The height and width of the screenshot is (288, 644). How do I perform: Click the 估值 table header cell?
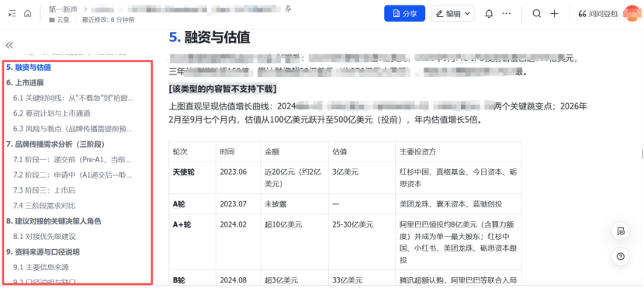(x=362, y=151)
